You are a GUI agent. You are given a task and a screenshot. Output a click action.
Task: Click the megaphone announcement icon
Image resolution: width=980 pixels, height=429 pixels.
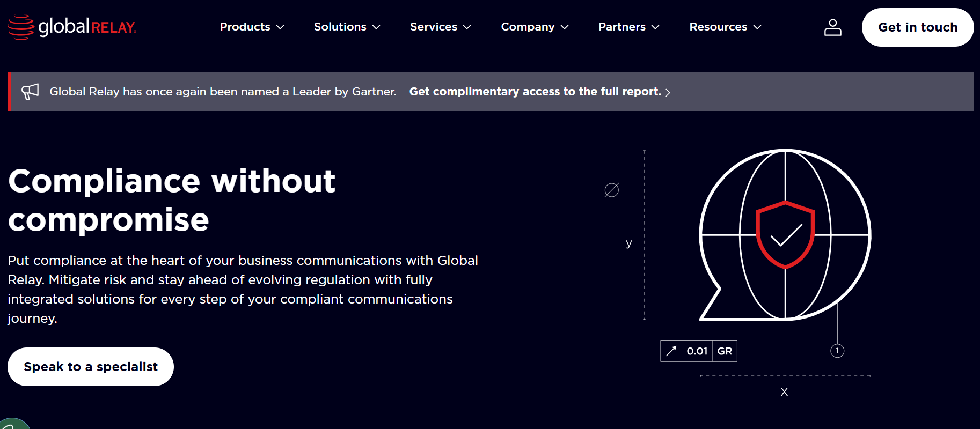tap(30, 92)
